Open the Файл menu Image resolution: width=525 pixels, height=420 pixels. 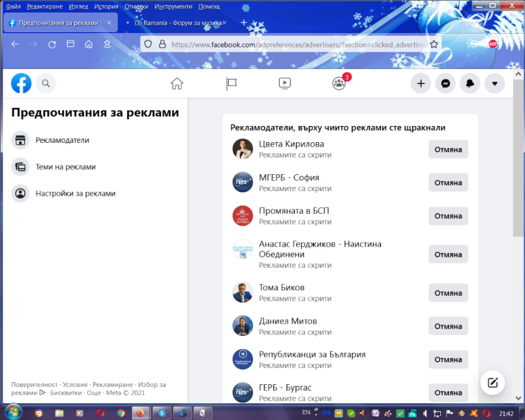(x=13, y=6)
